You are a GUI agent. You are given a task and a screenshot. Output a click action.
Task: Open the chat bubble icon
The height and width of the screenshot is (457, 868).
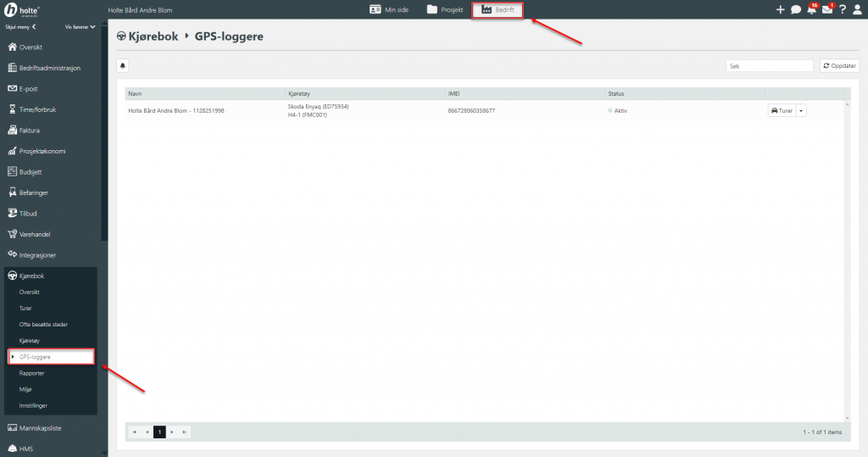796,9
